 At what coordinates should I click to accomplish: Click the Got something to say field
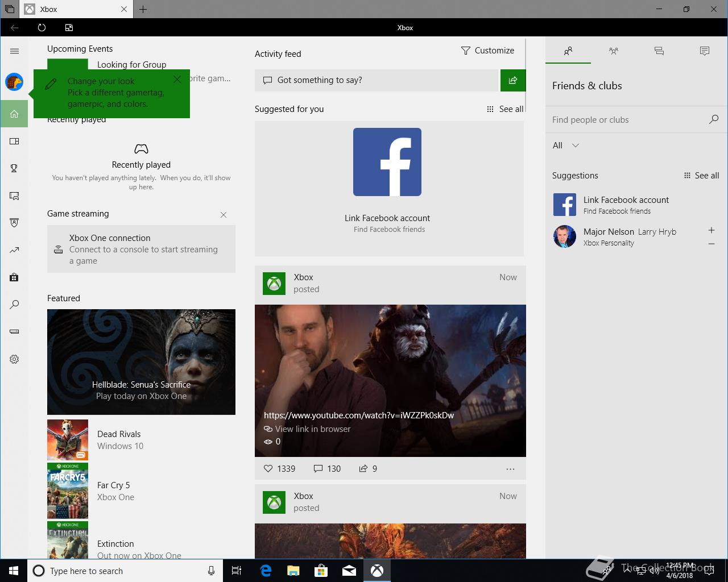coord(377,80)
